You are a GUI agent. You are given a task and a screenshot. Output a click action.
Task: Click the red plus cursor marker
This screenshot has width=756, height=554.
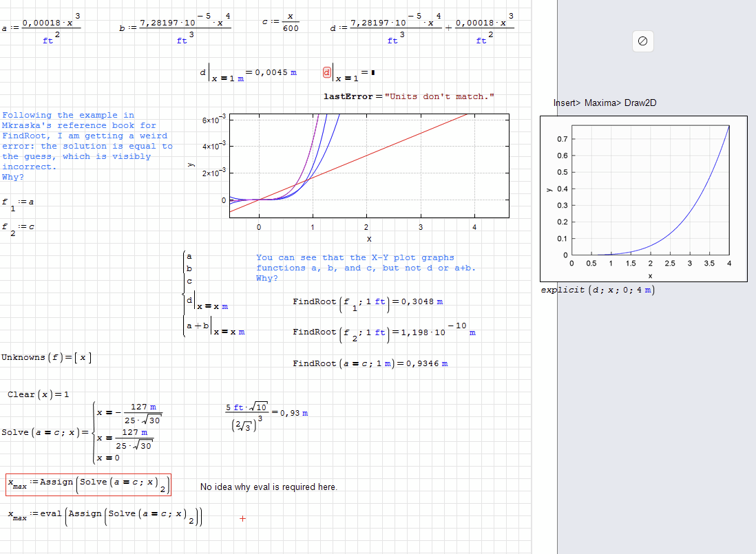242,519
